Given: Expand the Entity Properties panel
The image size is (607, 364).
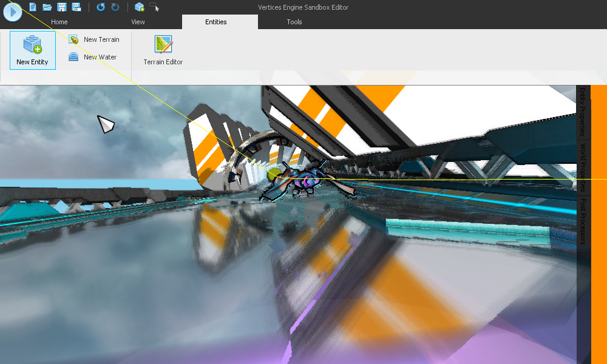Looking at the screenshot, I should point(582,112).
